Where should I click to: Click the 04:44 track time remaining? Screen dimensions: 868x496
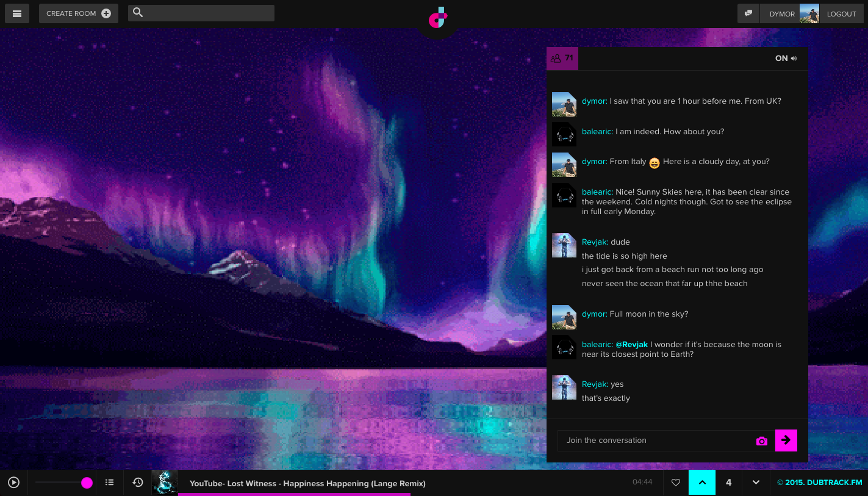(642, 482)
